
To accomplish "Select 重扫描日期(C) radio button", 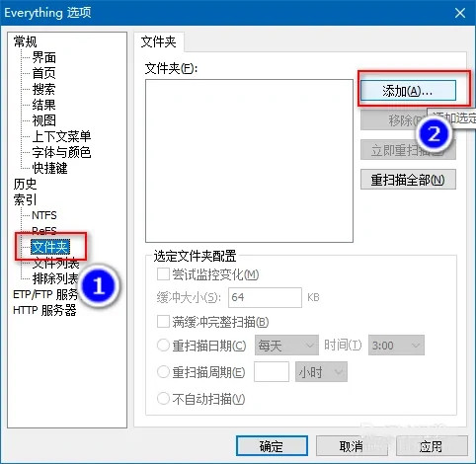I will coord(163,346).
